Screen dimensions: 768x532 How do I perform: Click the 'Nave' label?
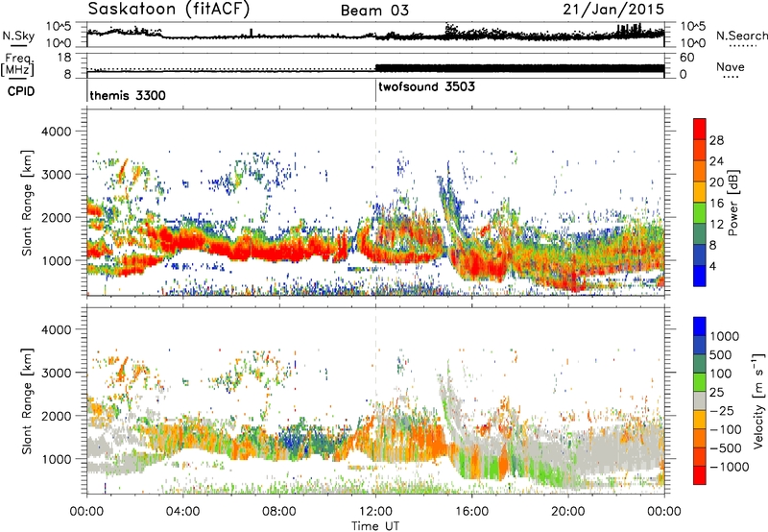click(730, 67)
